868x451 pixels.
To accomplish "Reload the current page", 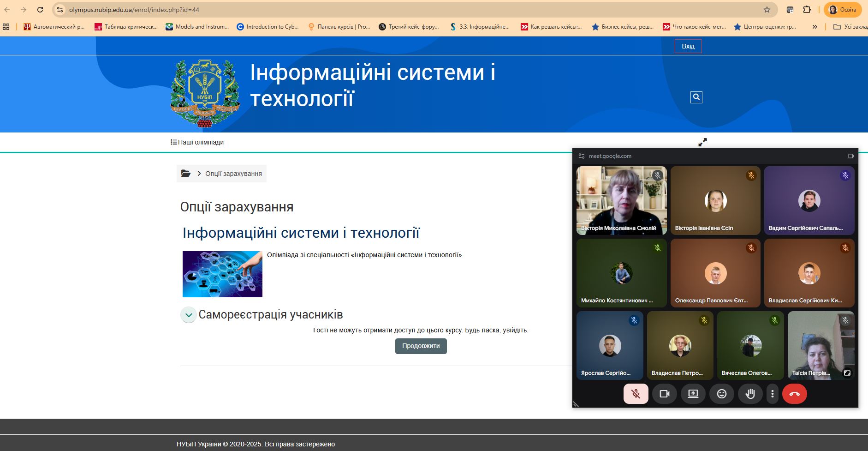I will click(x=40, y=10).
